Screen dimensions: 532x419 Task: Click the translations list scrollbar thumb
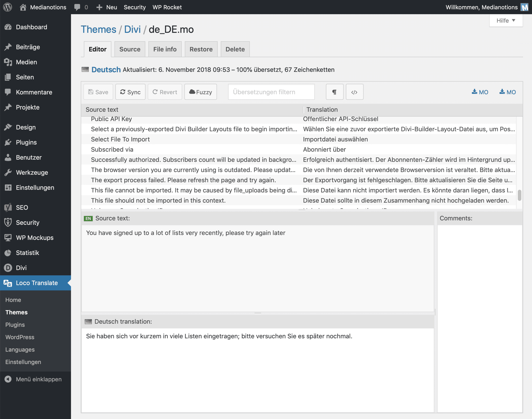(519, 195)
